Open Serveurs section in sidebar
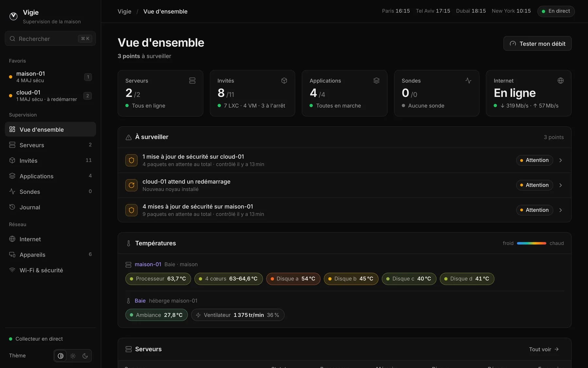This screenshot has width=588, height=368. pos(50,145)
